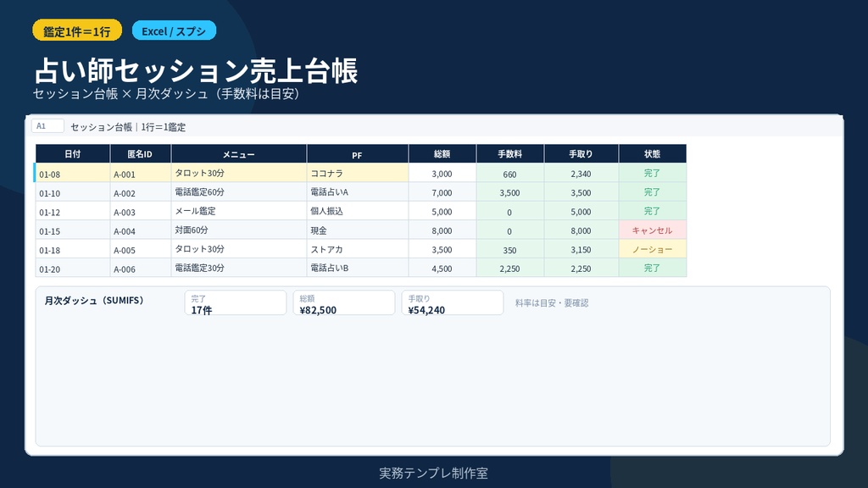Image resolution: width=868 pixels, height=488 pixels.
Task: Select ID cell A-006
Action: point(141,269)
